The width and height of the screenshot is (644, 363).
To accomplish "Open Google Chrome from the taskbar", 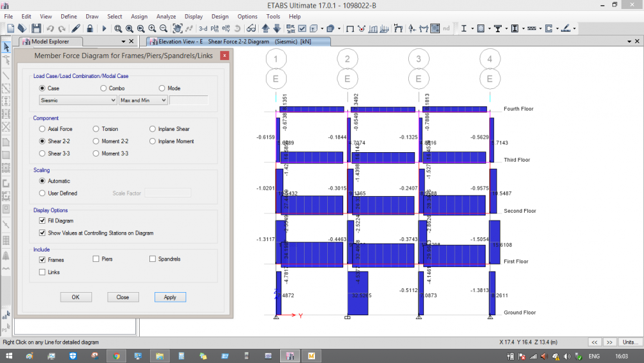I will coord(117,356).
